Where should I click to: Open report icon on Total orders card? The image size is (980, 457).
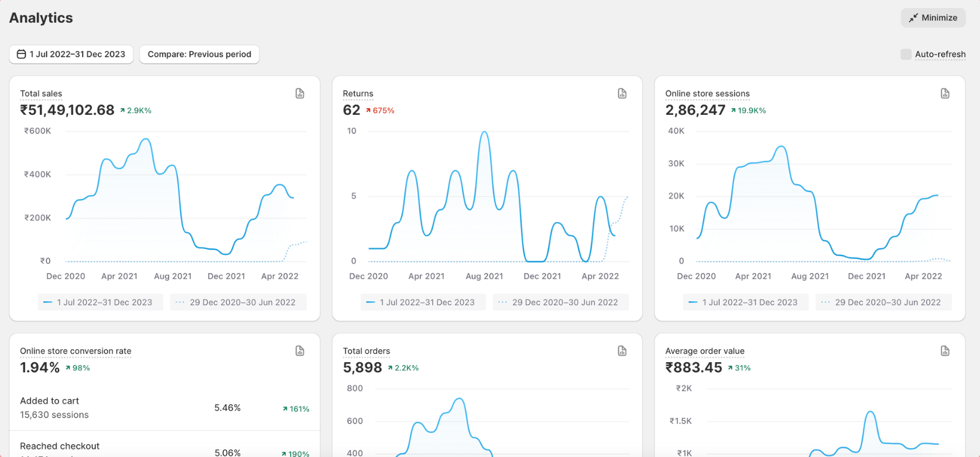pos(622,351)
